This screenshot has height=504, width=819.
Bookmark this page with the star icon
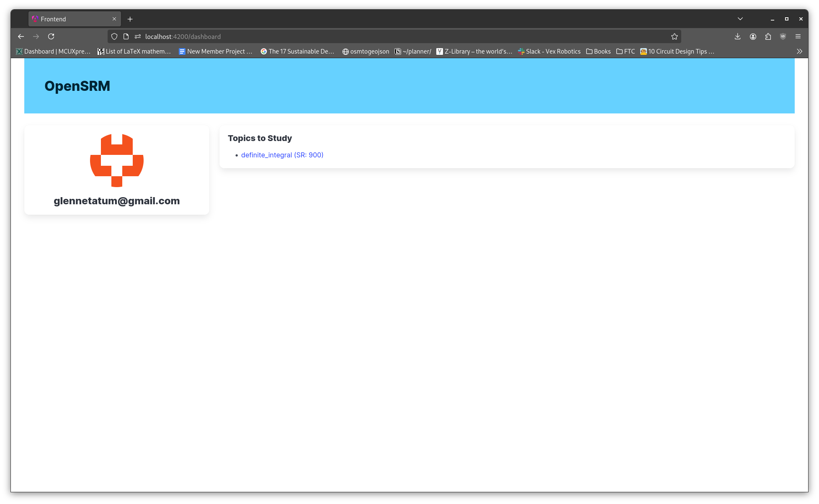pyautogui.click(x=674, y=36)
